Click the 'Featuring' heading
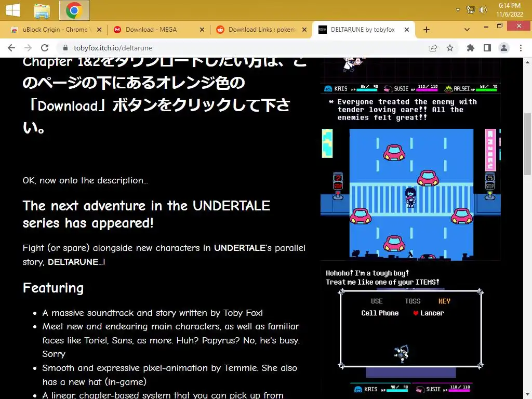 click(53, 288)
